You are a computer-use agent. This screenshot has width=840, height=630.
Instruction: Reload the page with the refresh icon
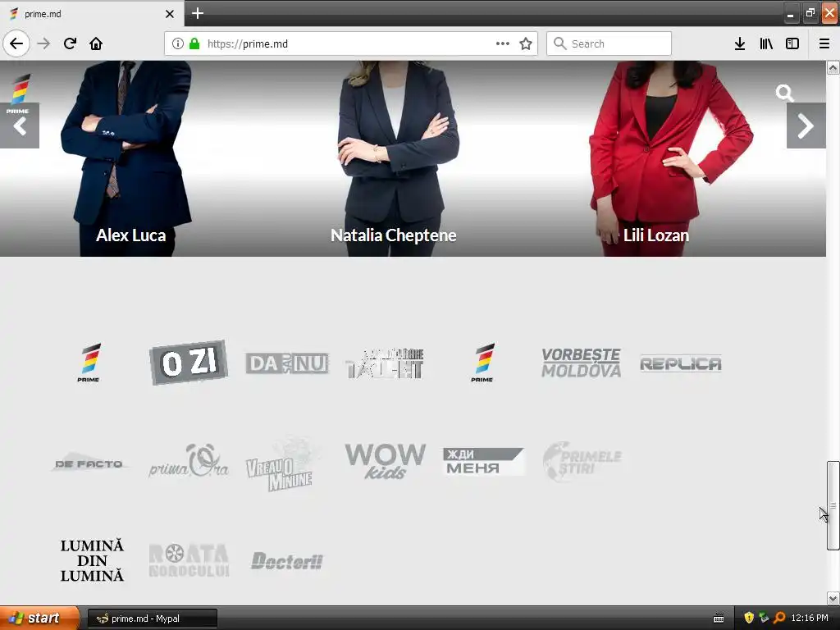pyautogui.click(x=70, y=43)
